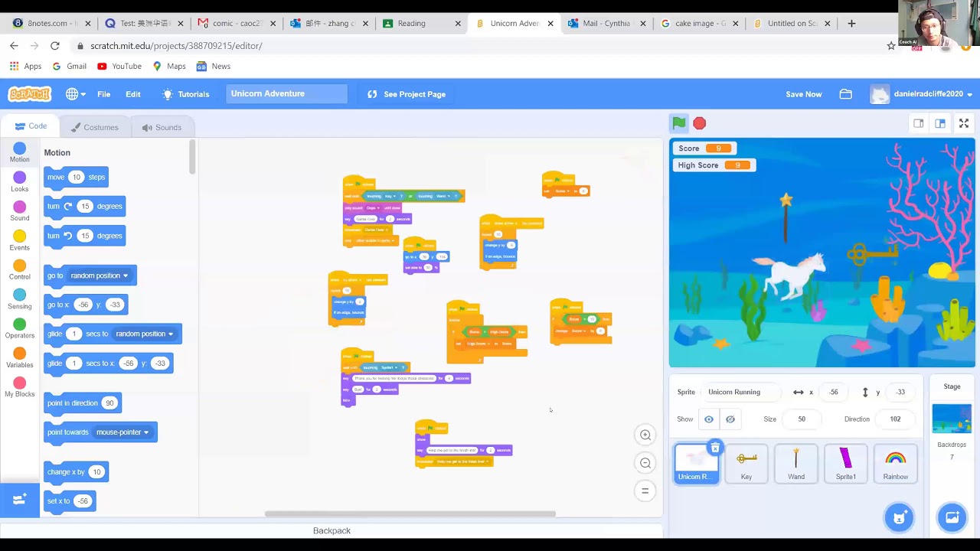Viewport: 980px width, 551px height.
Task: Open the Add Extension button
Action: (20, 500)
